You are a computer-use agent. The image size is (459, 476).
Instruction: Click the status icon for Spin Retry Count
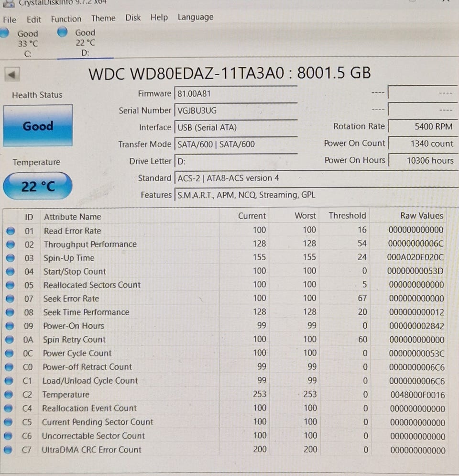tap(10, 339)
